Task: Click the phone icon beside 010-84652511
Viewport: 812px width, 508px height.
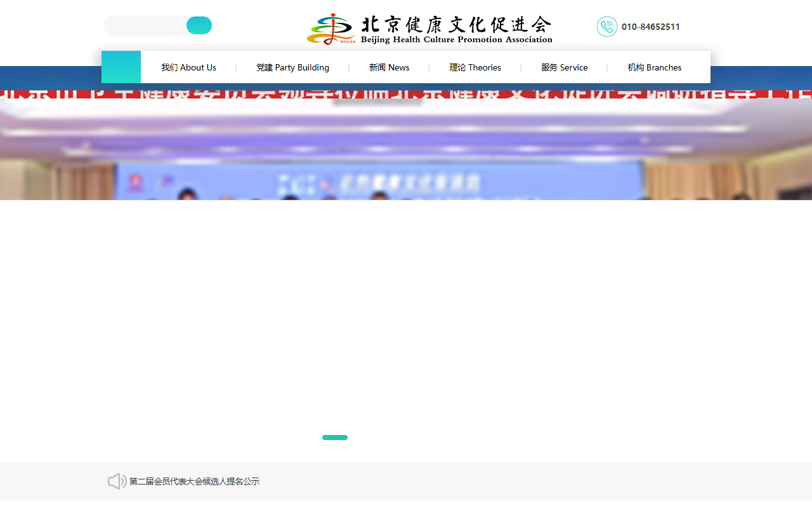Action: [607, 27]
